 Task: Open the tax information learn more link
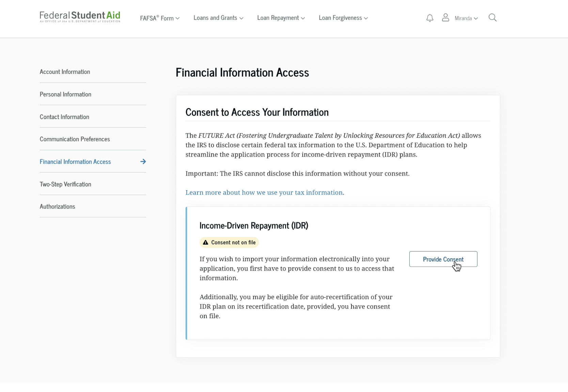pyautogui.click(x=264, y=192)
